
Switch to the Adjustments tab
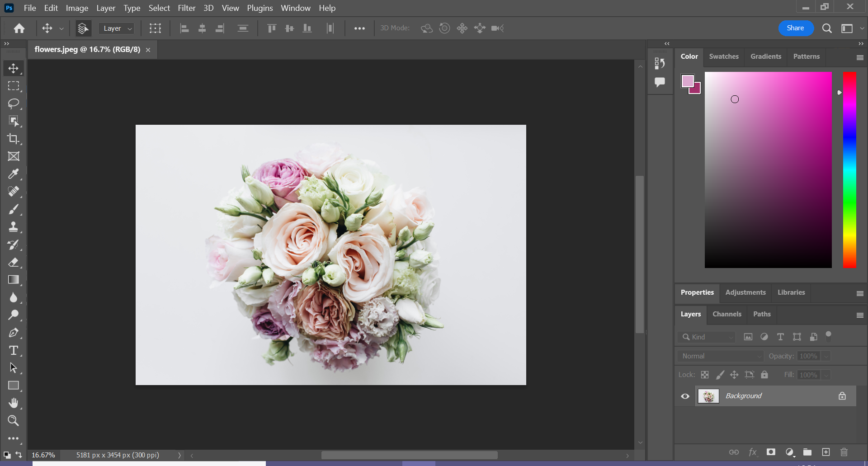pos(745,292)
